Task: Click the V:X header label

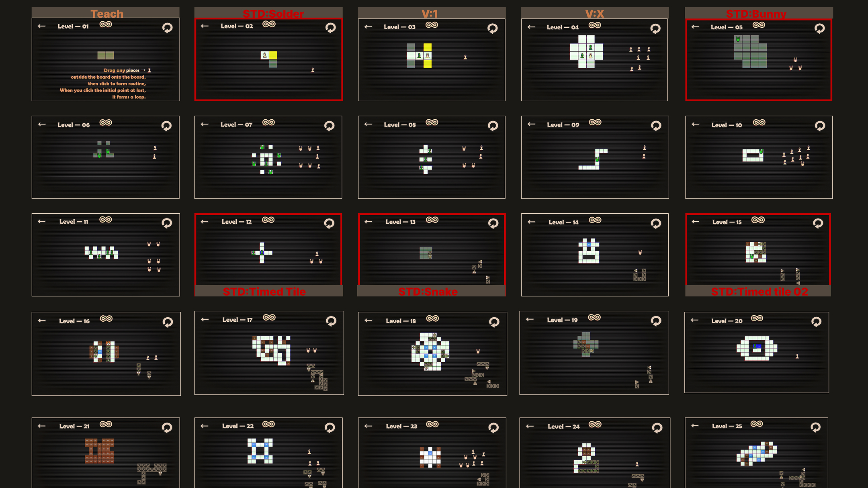Action: coord(594,14)
